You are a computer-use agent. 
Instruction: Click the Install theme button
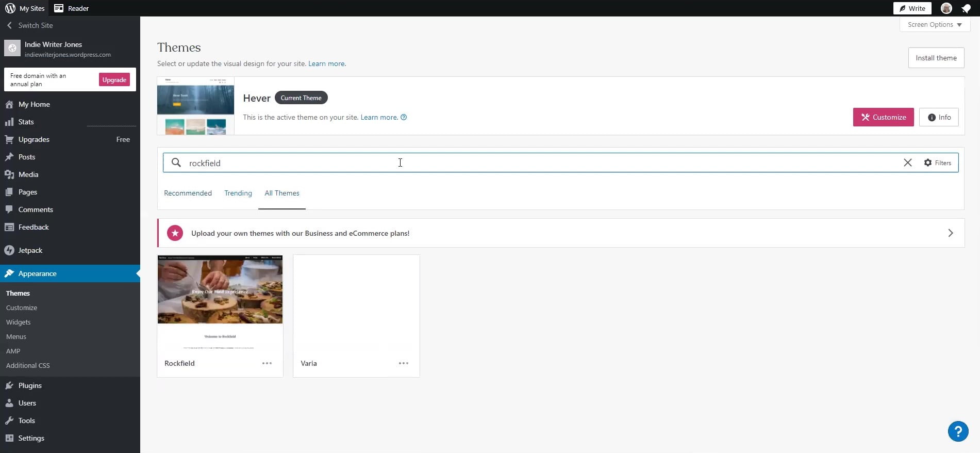coord(936,58)
